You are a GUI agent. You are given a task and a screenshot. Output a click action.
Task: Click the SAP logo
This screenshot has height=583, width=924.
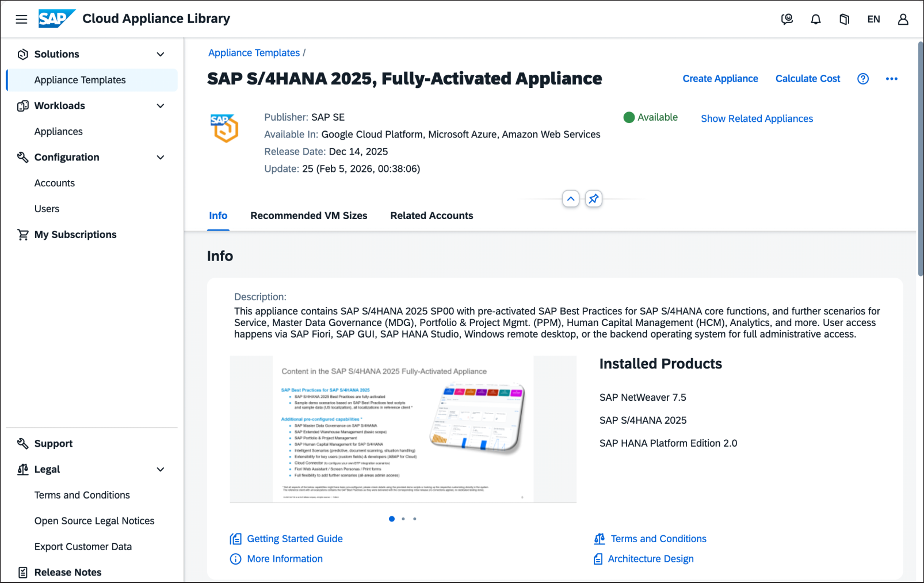point(56,19)
